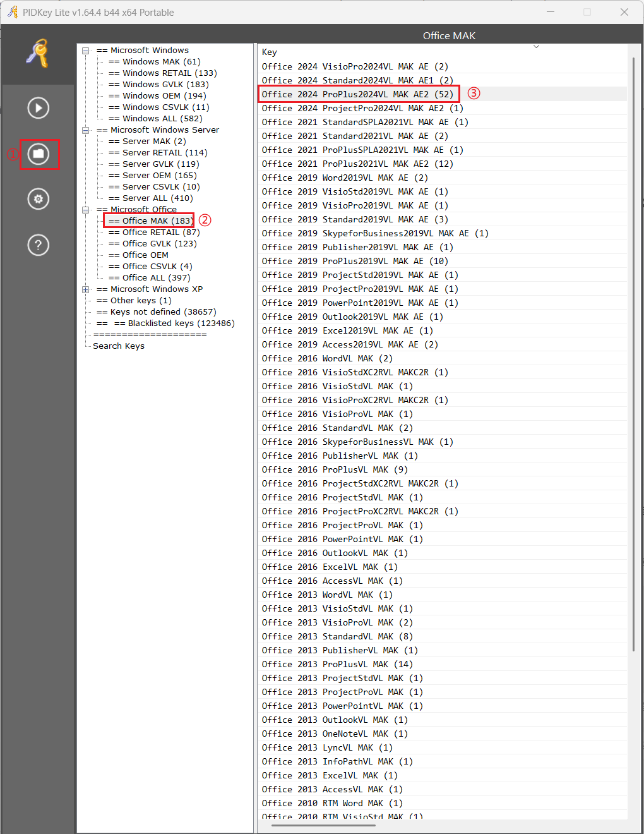The width and height of the screenshot is (644, 834).
Task: Click the PIDKey keys logo icon
Action: 38,54
